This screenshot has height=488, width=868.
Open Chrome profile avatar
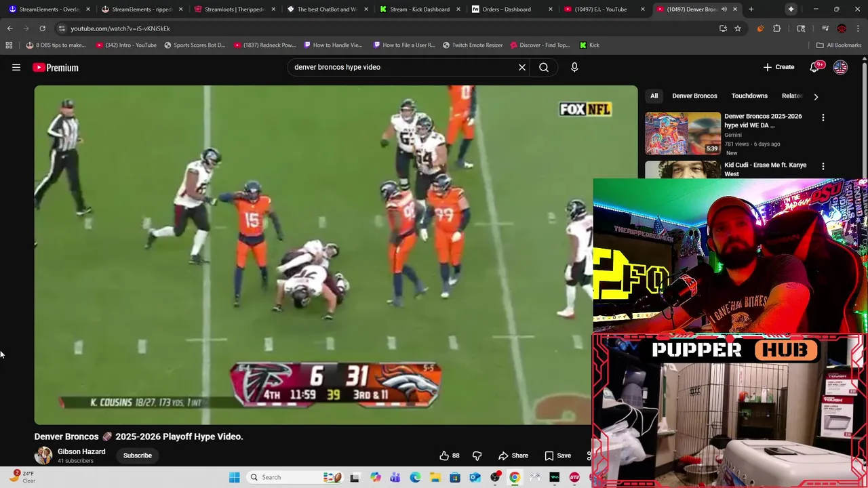coord(842,28)
